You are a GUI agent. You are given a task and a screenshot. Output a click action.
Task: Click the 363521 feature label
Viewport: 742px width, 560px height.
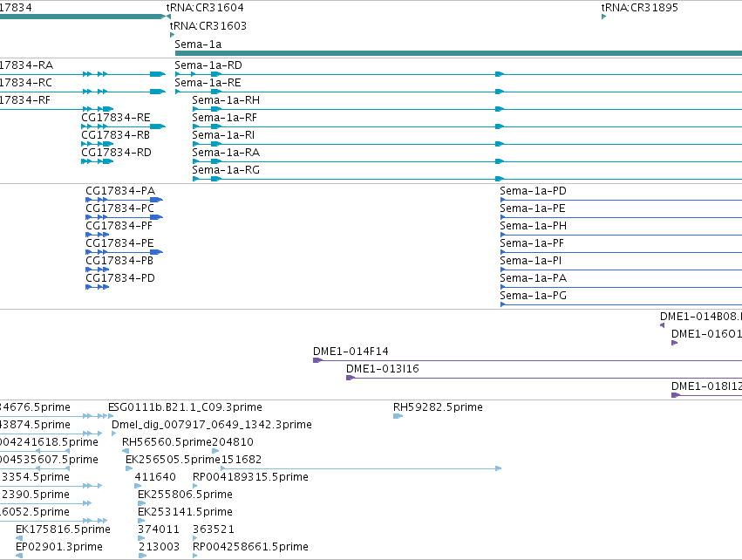[x=214, y=529]
